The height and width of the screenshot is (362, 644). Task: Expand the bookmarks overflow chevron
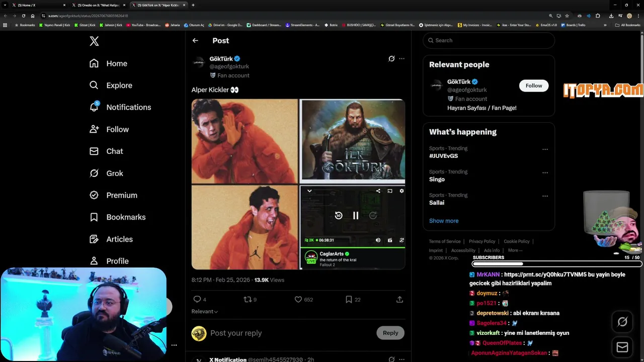pyautogui.click(x=605, y=25)
